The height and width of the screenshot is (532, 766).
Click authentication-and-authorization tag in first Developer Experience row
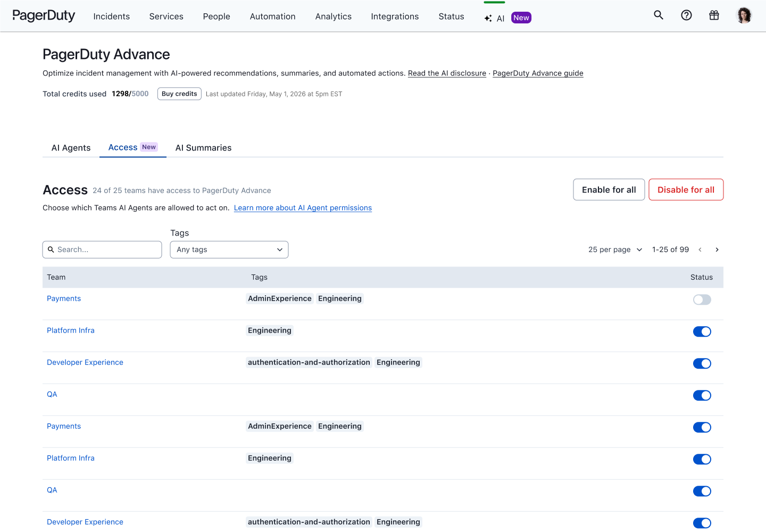(309, 362)
